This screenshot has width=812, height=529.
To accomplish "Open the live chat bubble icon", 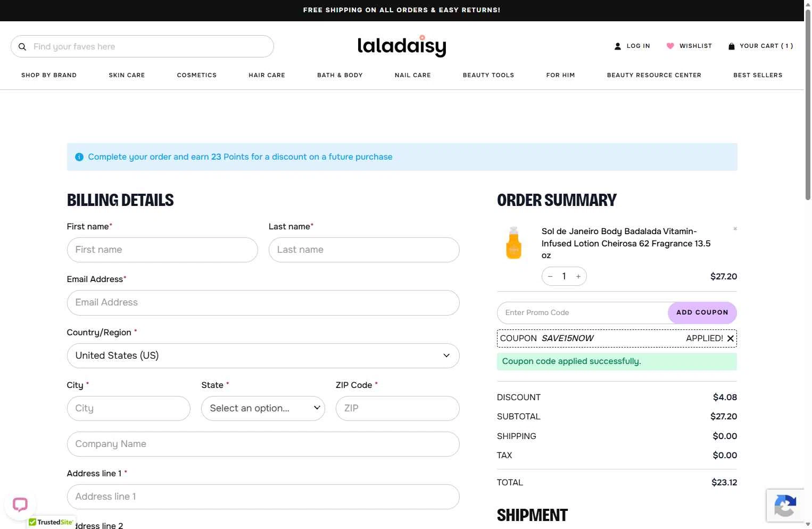I will pyautogui.click(x=20, y=504).
